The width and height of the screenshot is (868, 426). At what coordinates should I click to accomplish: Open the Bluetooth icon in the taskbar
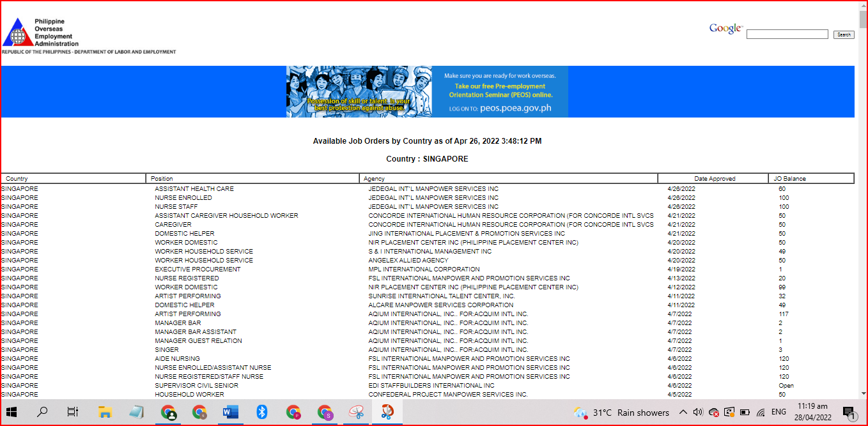coord(261,412)
